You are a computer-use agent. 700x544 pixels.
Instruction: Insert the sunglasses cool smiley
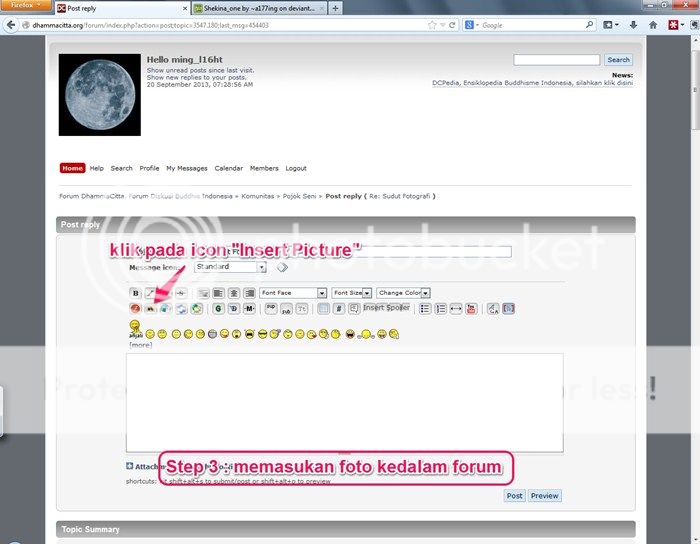tap(262, 332)
